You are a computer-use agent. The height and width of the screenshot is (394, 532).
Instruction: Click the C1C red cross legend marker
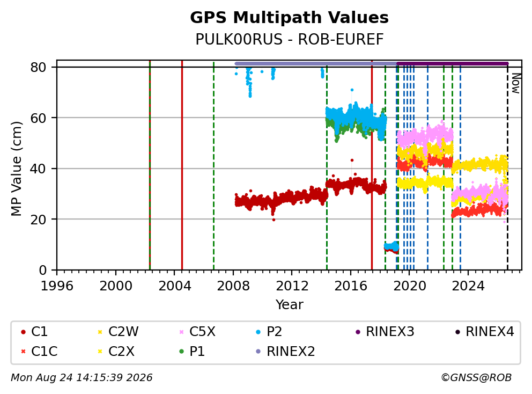click(x=23, y=352)
